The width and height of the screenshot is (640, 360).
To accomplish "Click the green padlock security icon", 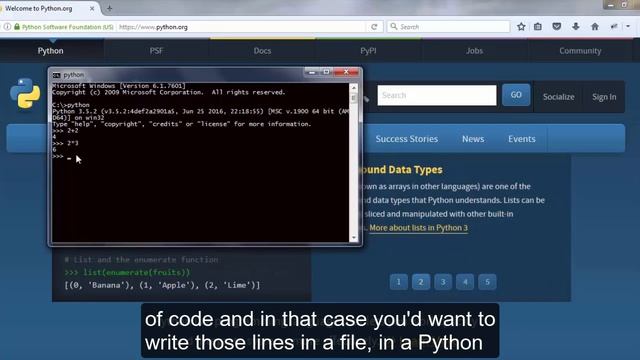I will pyautogui.click(x=17, y=27).
